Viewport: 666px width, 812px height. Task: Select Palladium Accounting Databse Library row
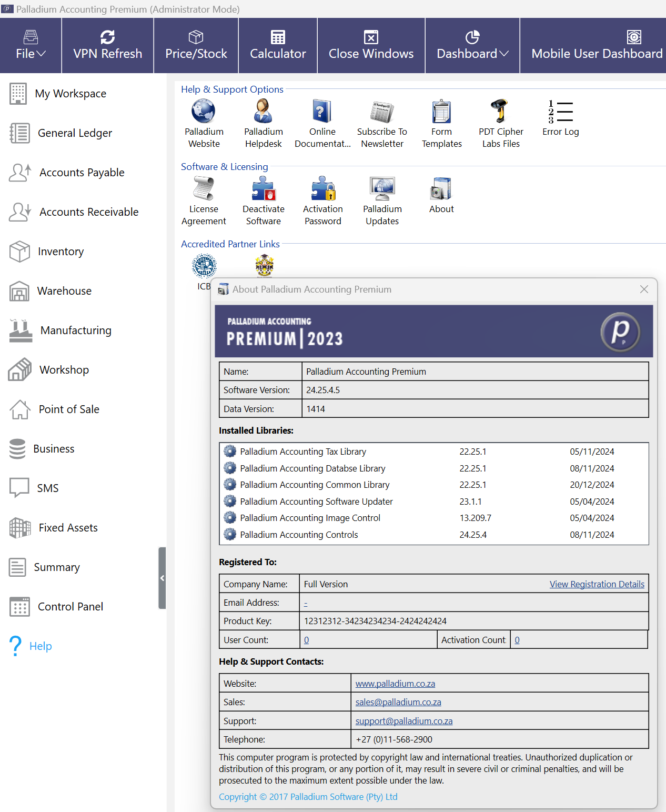click(x=434, y=468)
